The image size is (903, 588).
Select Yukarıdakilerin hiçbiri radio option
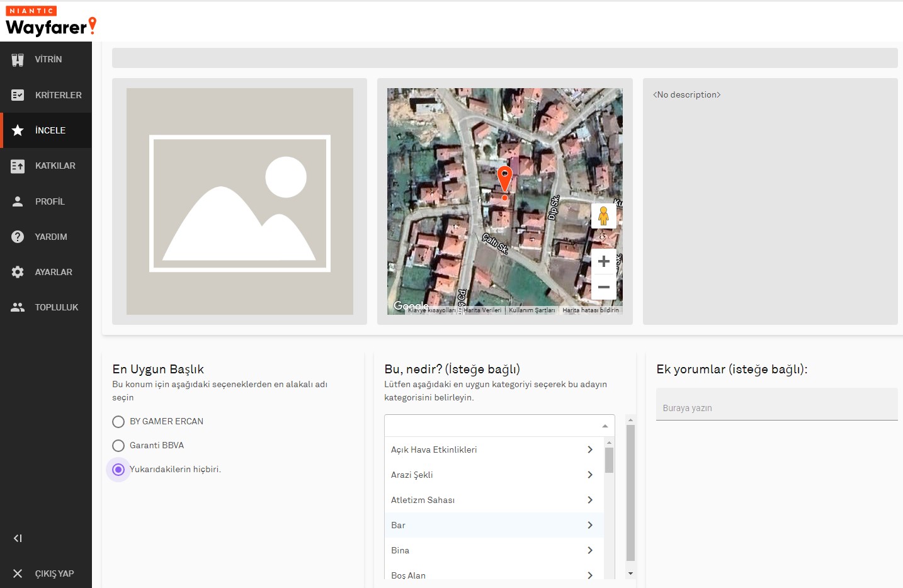click(x=118, y=470)
